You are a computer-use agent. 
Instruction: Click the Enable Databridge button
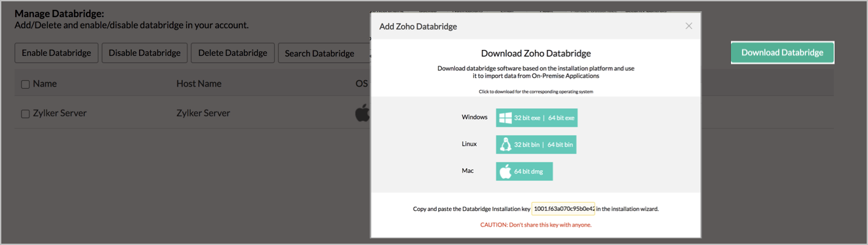click(x=56, y=53)
